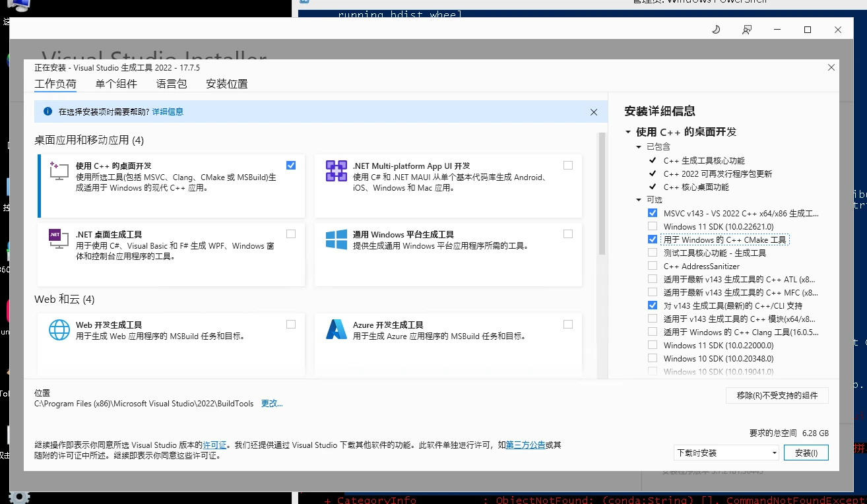Enable the Windows 11 SDK (10.0.22621.0) checkbox

(x=653, y=226)
